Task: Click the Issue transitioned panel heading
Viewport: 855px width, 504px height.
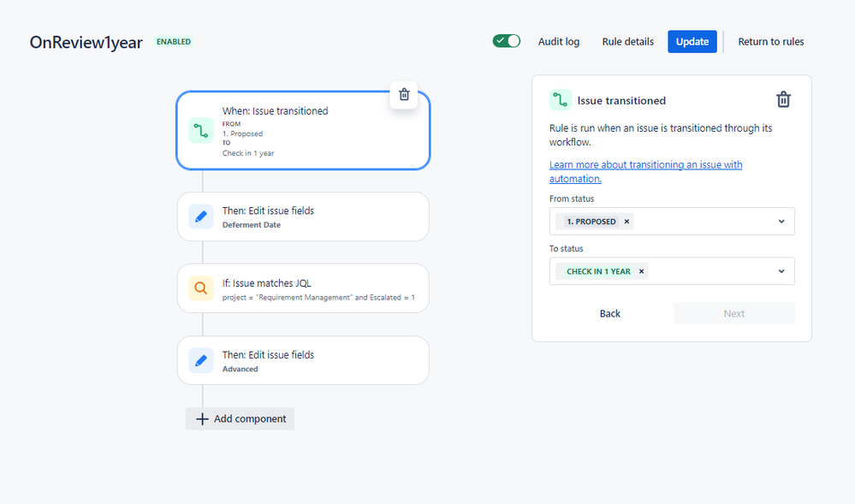Action: [621, 100]
